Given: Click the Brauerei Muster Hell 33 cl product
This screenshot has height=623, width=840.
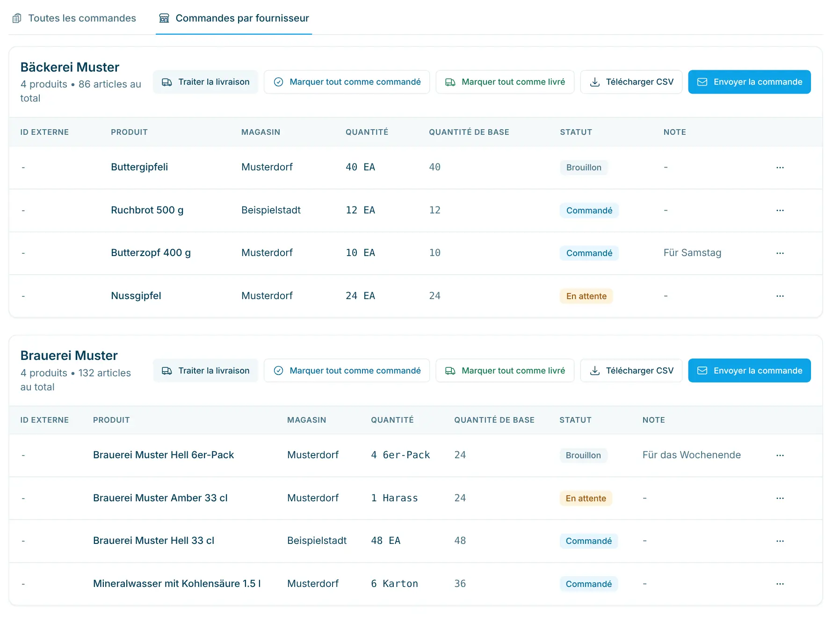Looking at the screenshot, I should pyautogui.click(x=153, y=541).
